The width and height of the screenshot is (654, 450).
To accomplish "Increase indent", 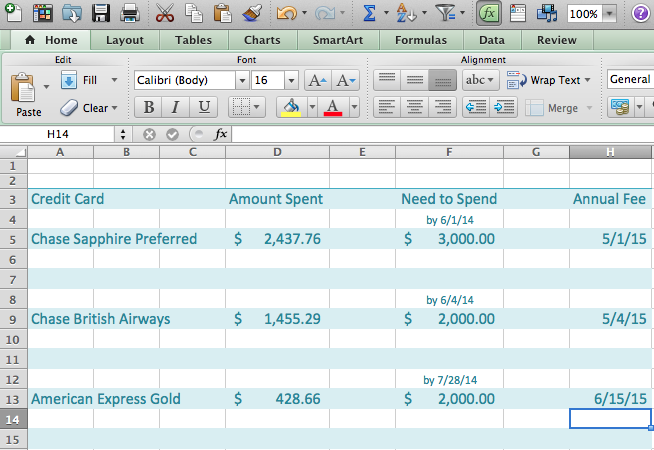I will coord(504,108).
